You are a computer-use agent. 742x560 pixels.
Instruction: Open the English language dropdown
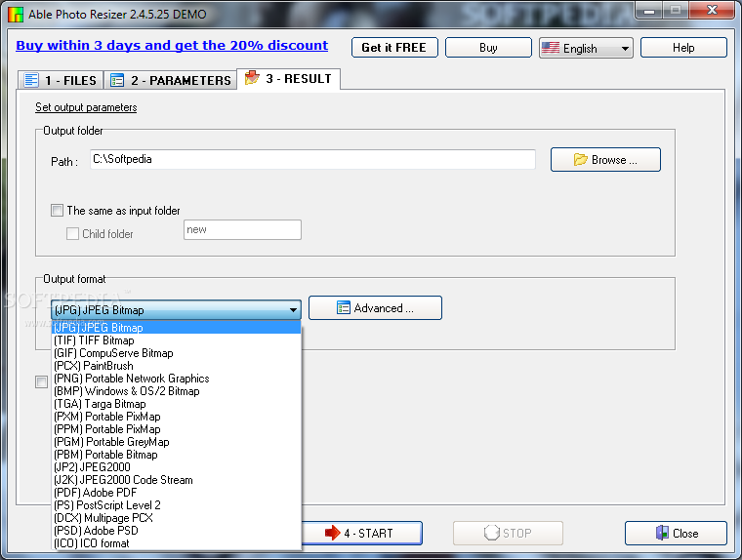[586, 48]
